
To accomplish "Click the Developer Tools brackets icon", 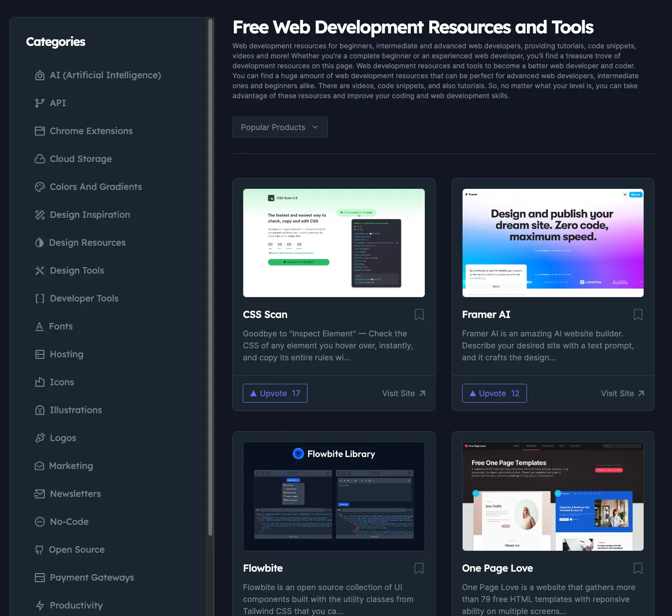I will 40,299.
